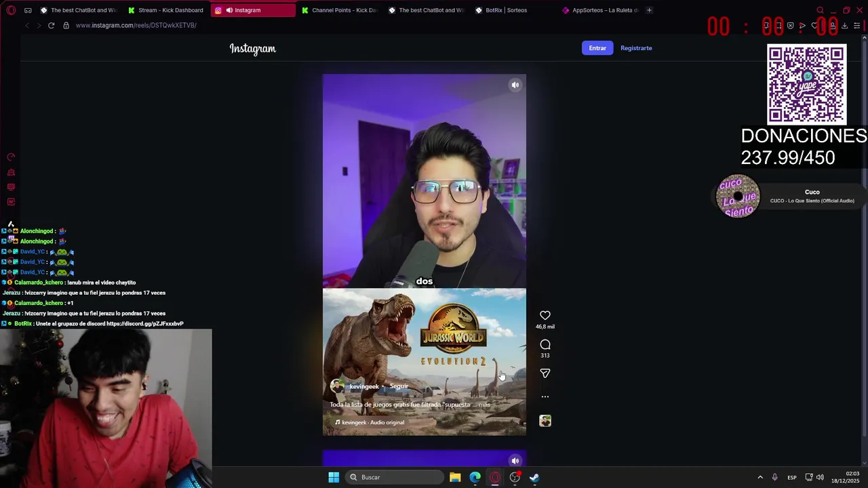
Task: View site info via the padlock icon
Action: [x=66, y=25]
